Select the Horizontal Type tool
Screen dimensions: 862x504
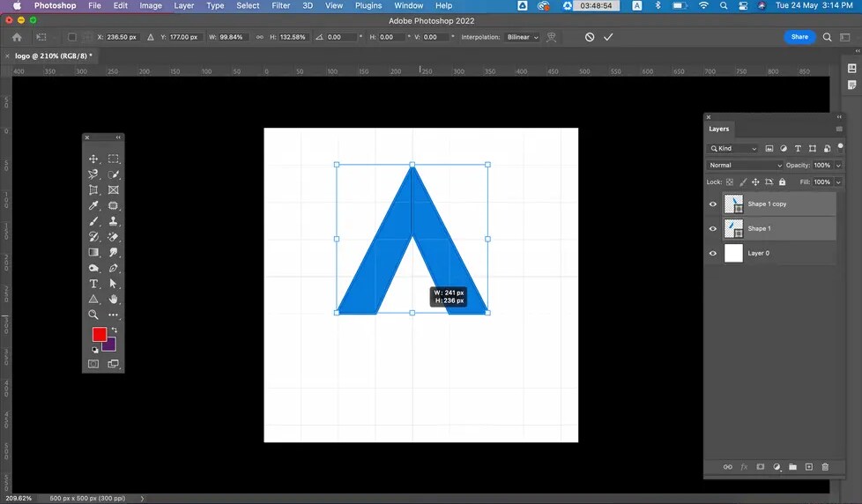pyautogui.click(x=93, y=284)
